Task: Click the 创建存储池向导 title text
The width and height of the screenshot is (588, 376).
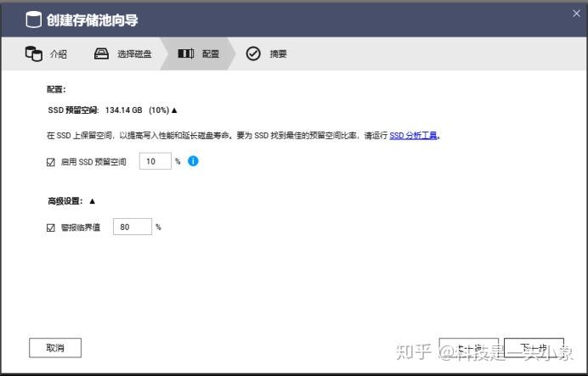Action: (93, 20)
